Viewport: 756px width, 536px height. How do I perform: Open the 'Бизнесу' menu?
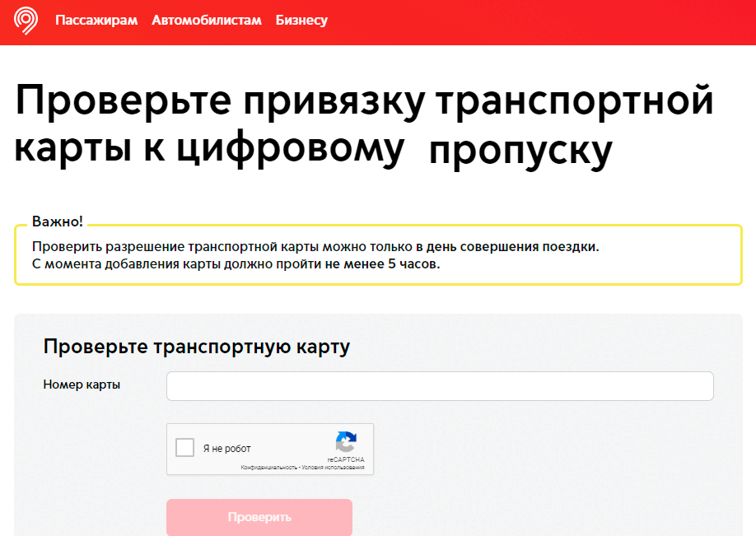(x=301, y=21)
